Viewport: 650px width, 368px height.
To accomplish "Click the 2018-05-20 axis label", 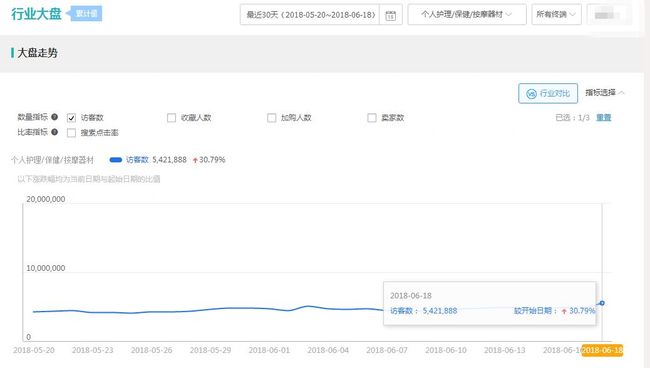I will tap(34, 350).
